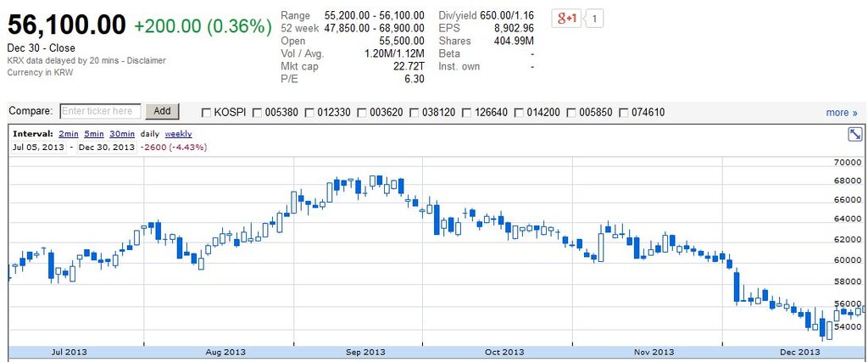Image resolution: width=868 pixels, height=362 pixels.
Task: Check the KOSPI comparison checkbox
Action: (x=207, y=113)
